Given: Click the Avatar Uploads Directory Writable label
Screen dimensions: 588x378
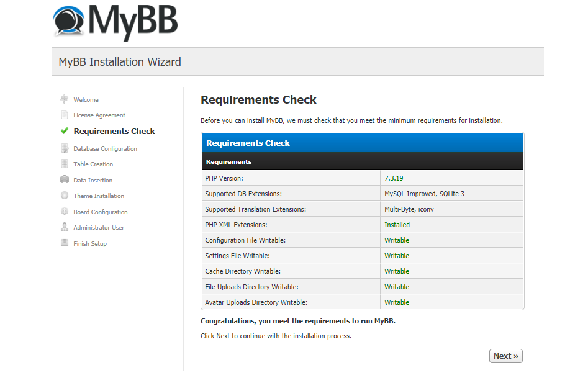Looking at the screenshot, I should [256, 302].
